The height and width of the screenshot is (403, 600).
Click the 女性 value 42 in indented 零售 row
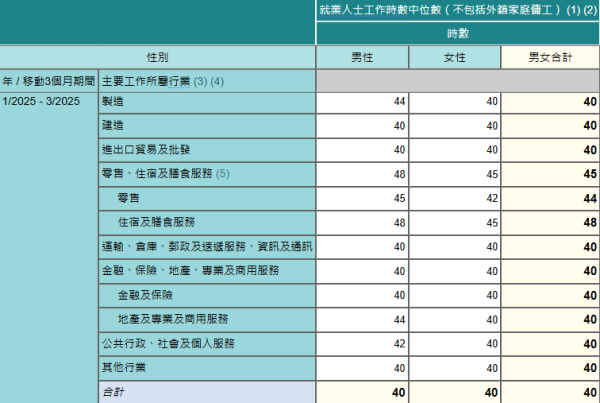click(455, 199)
